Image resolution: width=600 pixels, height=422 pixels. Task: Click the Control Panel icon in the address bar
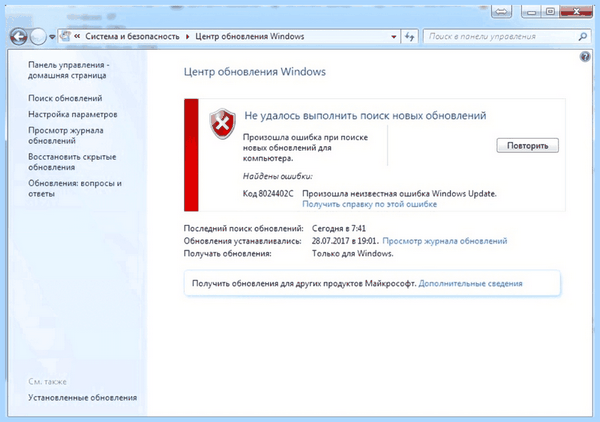click(x=65, y=36)
